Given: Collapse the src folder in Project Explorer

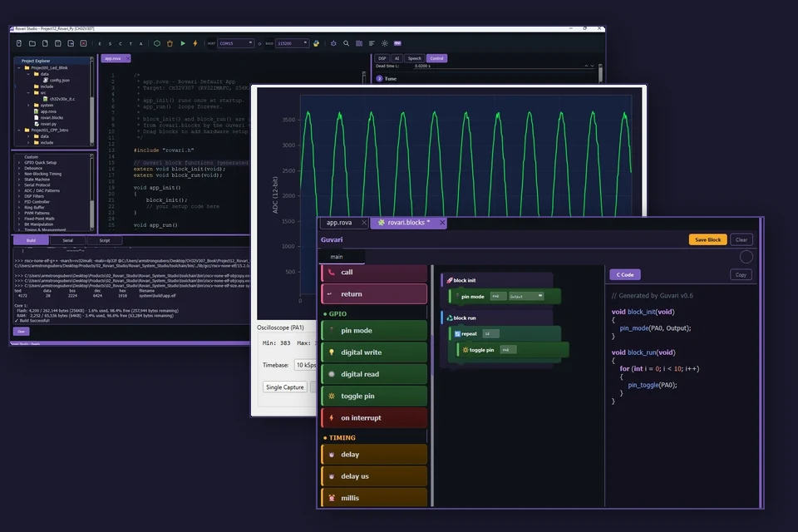Looking at the screenshot, I should (28, 92).
